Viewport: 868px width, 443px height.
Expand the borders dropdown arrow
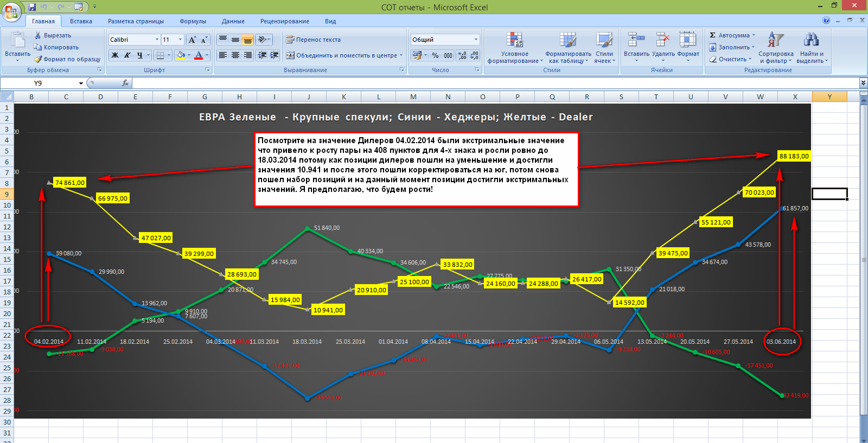tap(169, 55)
